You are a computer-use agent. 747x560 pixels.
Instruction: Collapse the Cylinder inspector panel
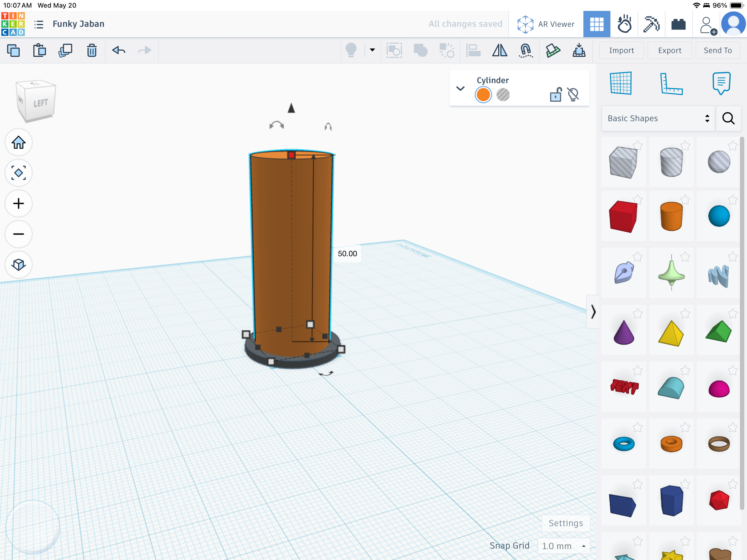(x=460, y=88)
